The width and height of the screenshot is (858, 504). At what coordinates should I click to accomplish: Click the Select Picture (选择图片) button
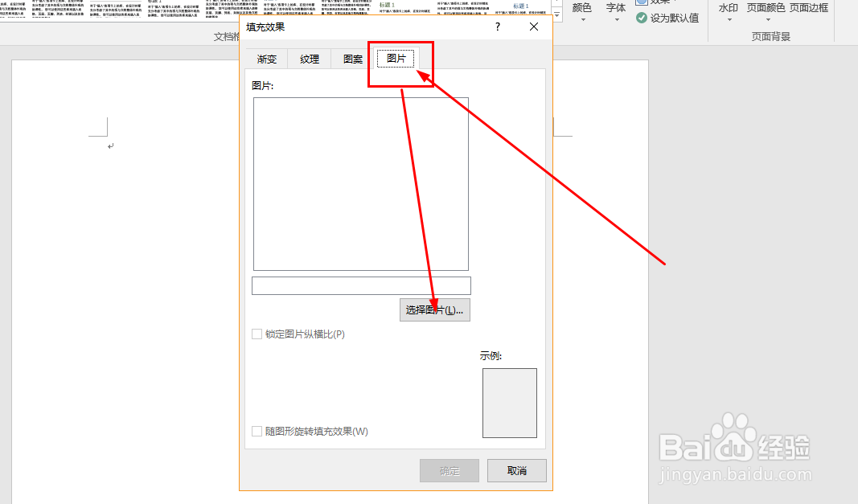pos(434,309)
